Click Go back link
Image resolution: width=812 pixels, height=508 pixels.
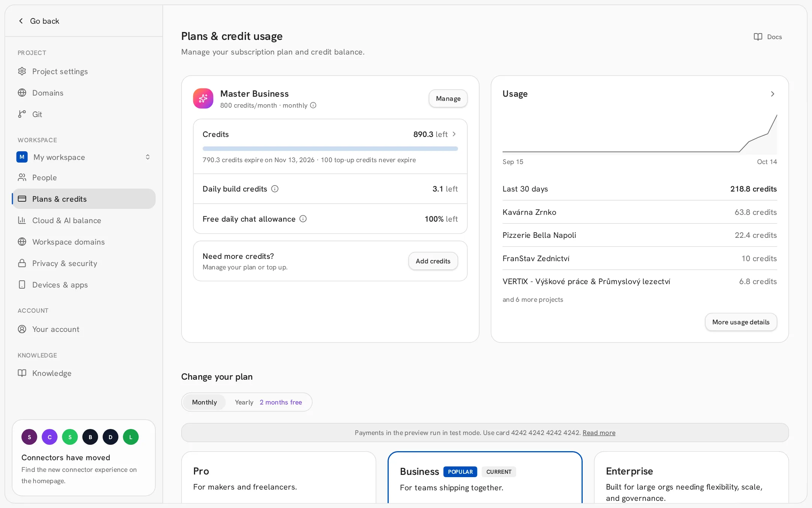[39, 21]
